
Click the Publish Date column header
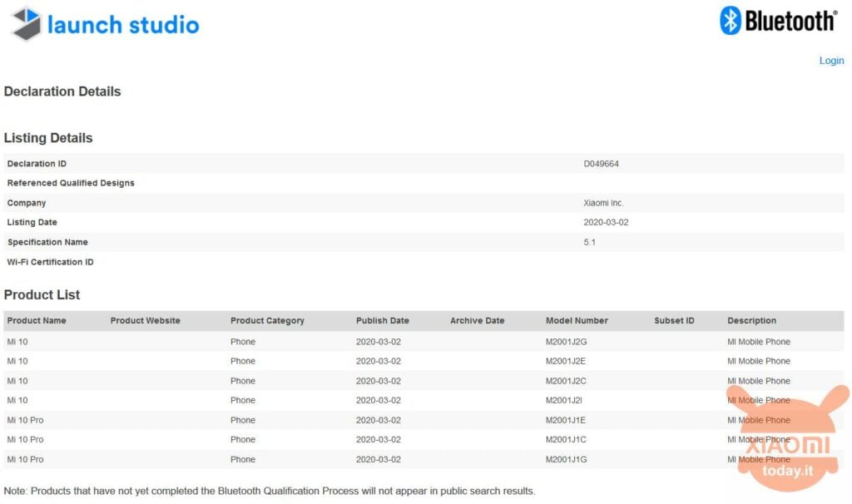[x=383, y=320]
